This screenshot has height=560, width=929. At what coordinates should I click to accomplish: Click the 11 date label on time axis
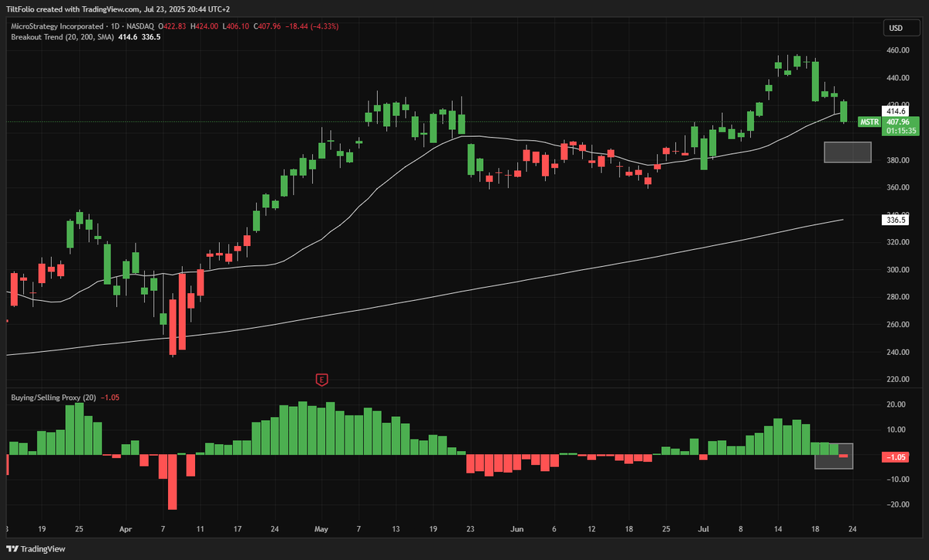(200, 530)
